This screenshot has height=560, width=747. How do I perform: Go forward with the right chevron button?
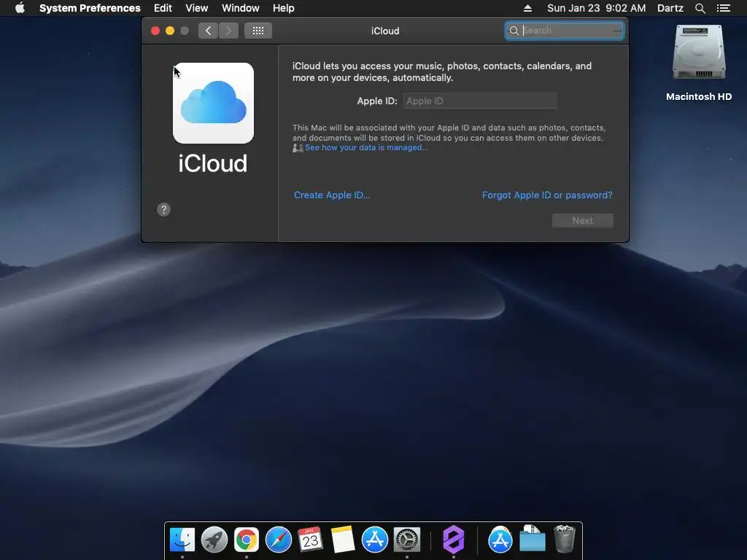(x=228, y=31)
